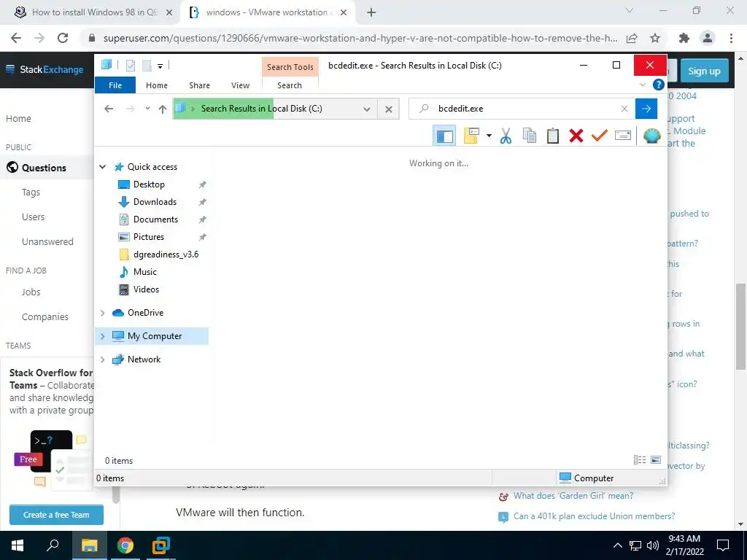
Task: Click Sign up button on Stack Exchange
Action: pyautogui.click(x=704, y=71)
